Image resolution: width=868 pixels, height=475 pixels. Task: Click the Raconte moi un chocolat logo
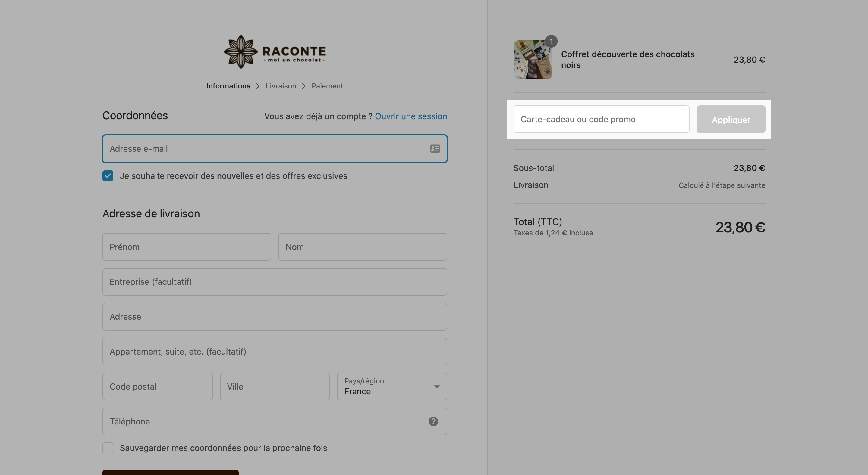(275, 52)
